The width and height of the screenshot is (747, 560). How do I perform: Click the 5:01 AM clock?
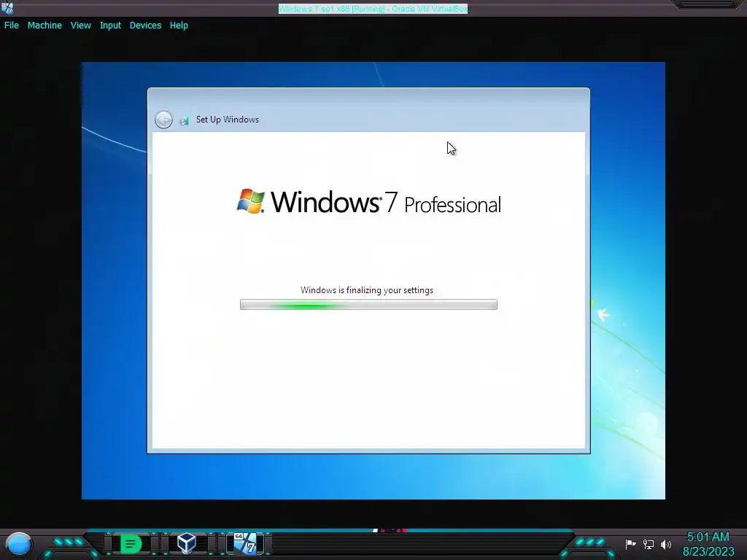point(708,537)
